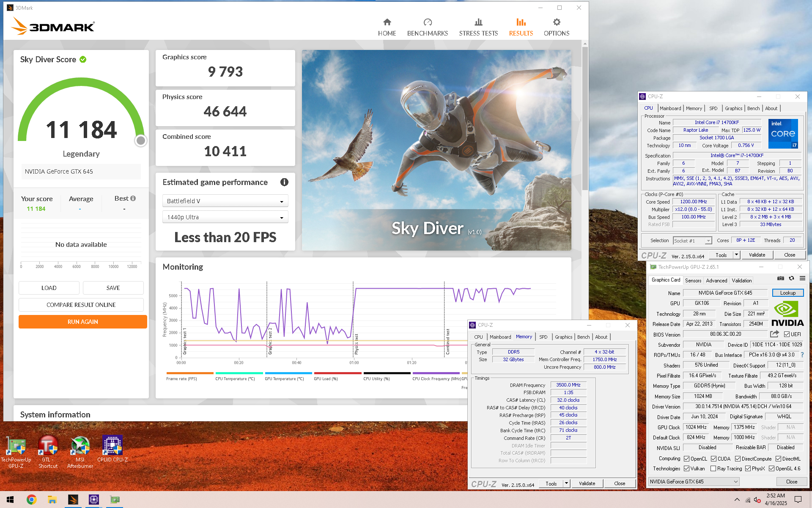Open the 3DMark Home page
Image resolution: width=812 pixels, height=508 pixels.
coord(387,27)
